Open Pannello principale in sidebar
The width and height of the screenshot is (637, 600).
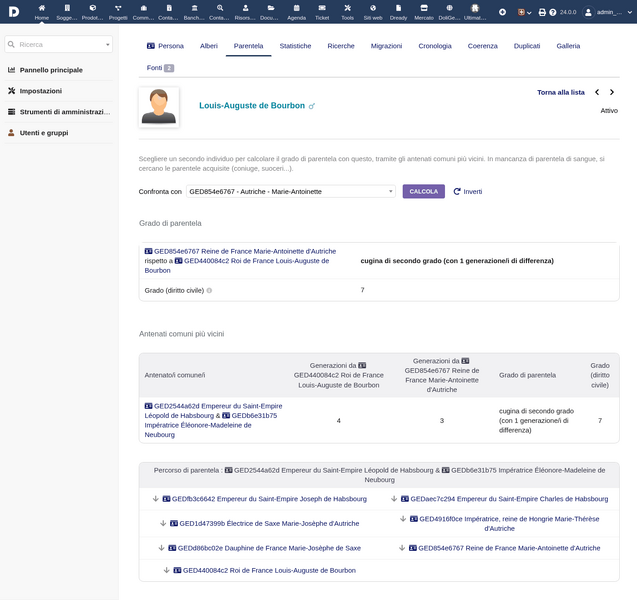(51, 70)
